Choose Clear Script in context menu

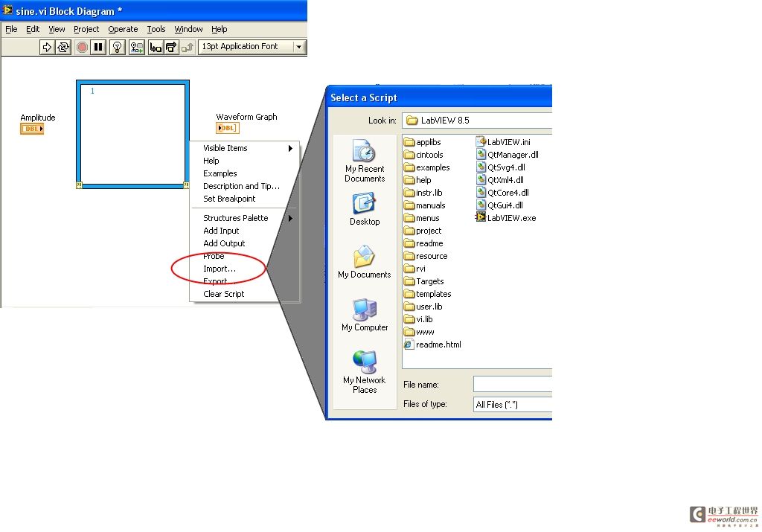click(244, 294)
